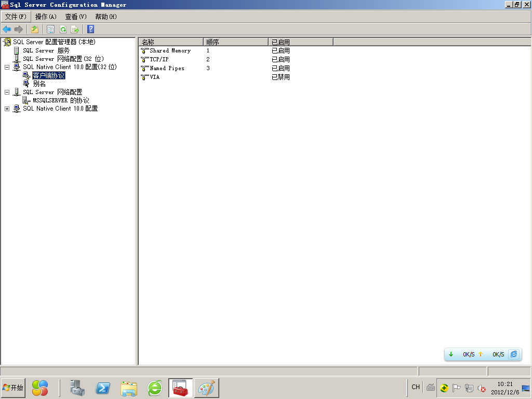Select the VIA protocol row
The image size is (532, 399).
(154, 77)
